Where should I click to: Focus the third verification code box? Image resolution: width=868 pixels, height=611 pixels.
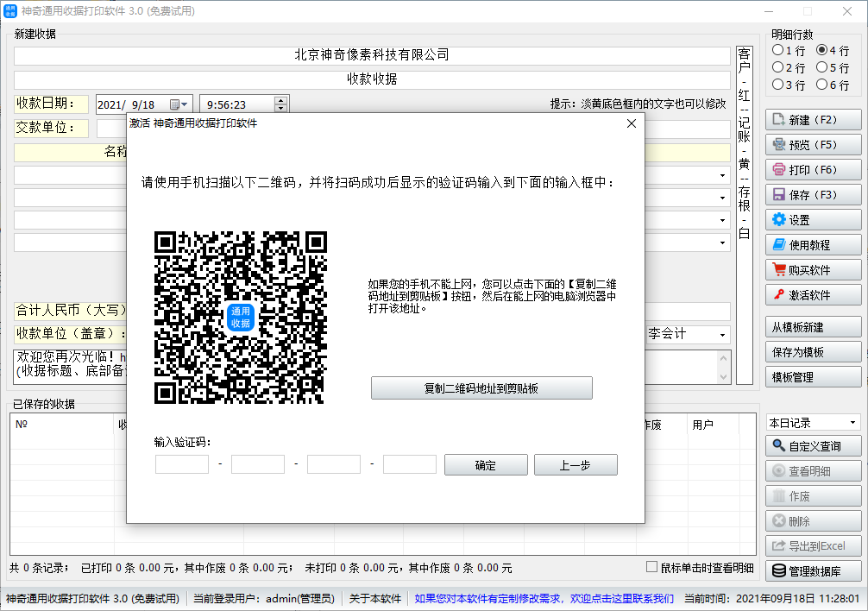(x=334, y=464)
